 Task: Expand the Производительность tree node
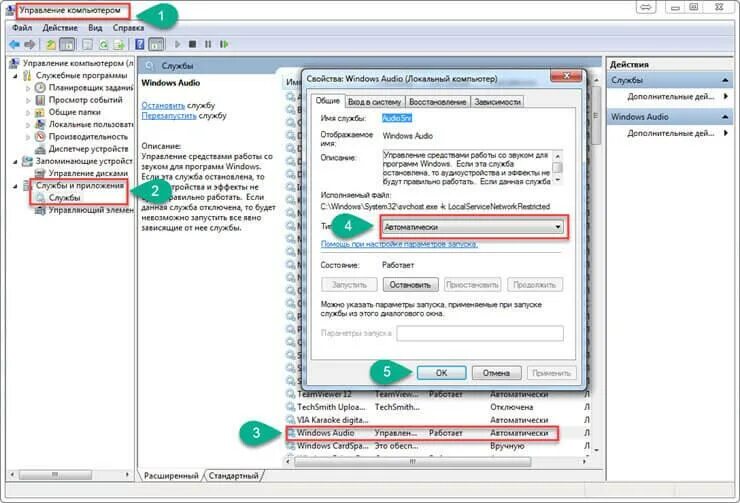[28, 137]
